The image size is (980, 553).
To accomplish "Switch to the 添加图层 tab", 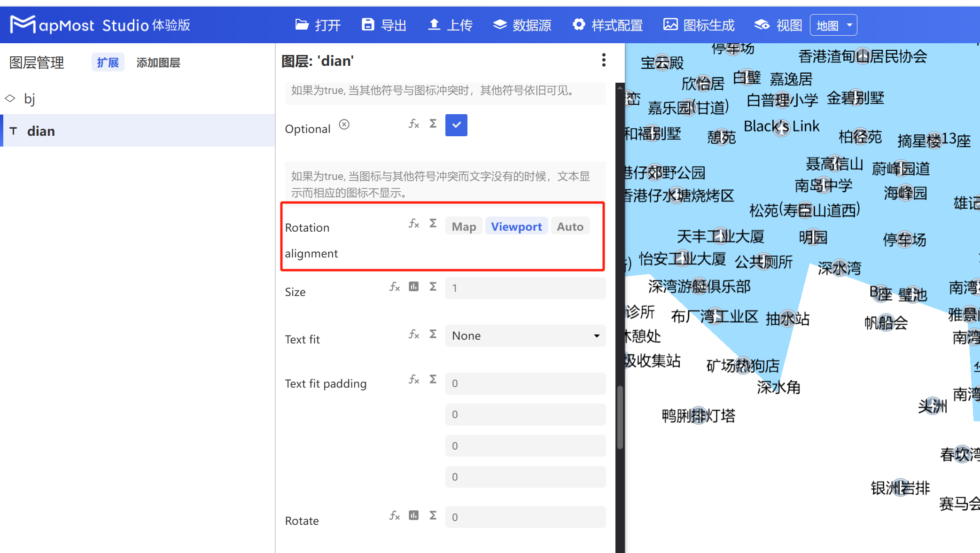I will 158,62.
